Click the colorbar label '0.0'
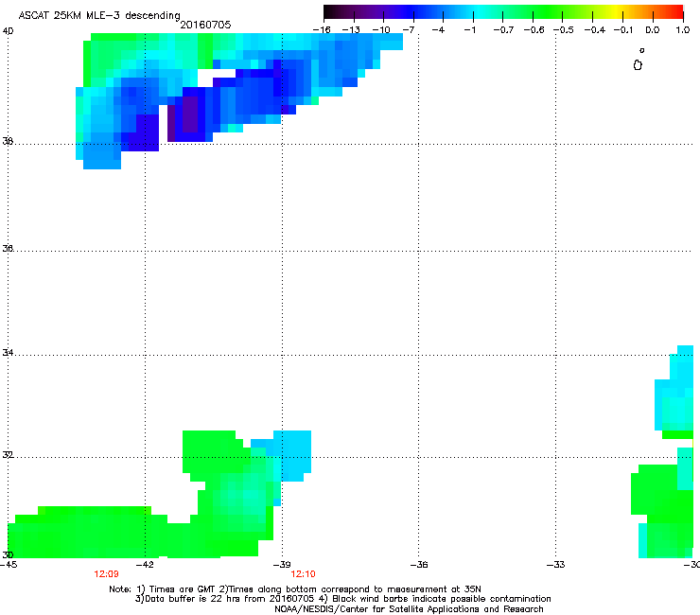This screenshot has width=700, height=615. click(653, 30)
